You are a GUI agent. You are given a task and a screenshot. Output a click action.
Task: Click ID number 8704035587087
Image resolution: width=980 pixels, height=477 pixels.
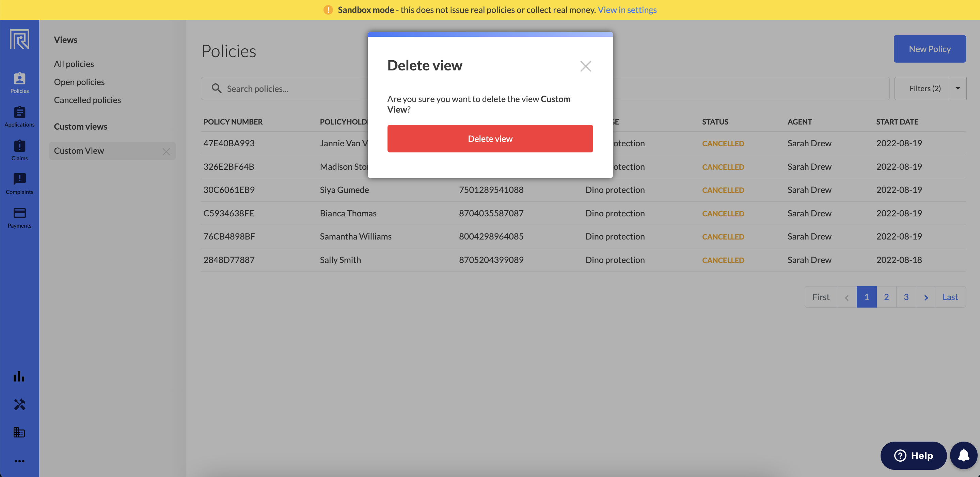tap(491, 213)
